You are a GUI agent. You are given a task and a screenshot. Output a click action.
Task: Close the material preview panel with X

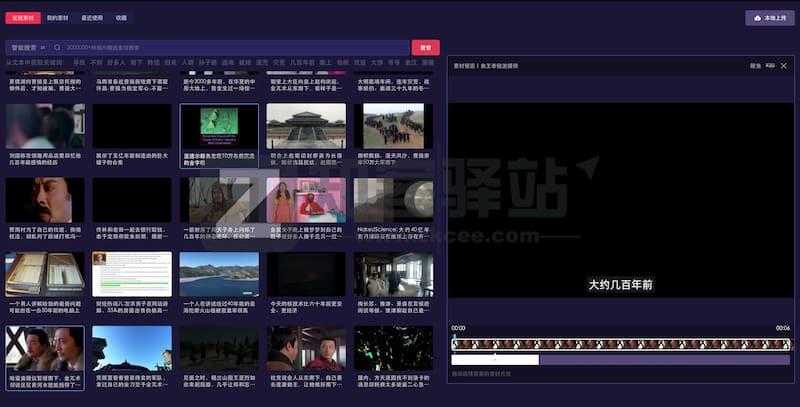(784, 66)
